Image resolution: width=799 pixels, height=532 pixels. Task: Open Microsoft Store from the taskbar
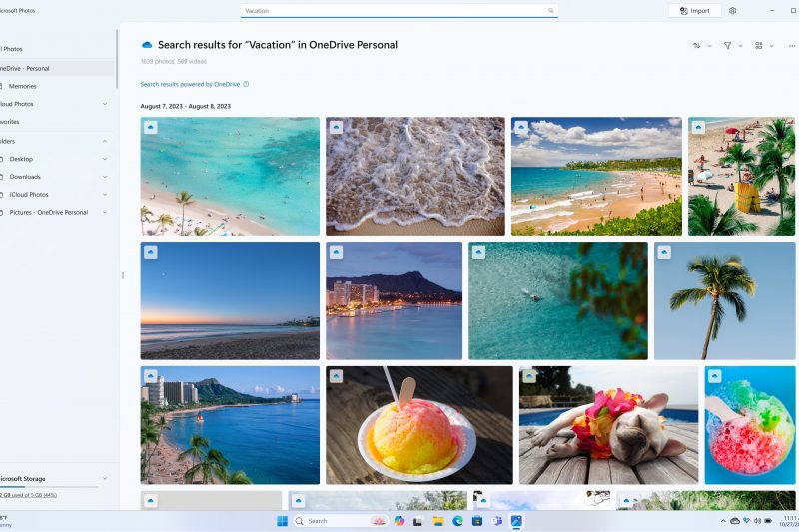pos(477,521)
